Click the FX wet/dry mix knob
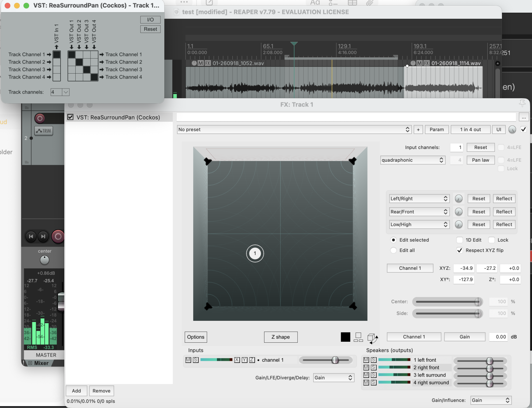Image resolution: width=532 pixels, height=408 pixels. tap(512, 129)
